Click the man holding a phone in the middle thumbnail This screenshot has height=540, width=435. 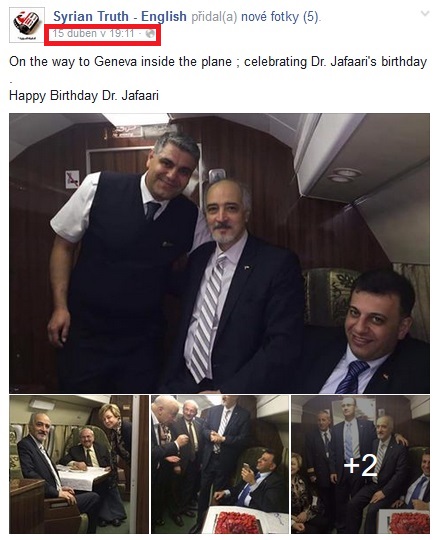coord(253,482)
